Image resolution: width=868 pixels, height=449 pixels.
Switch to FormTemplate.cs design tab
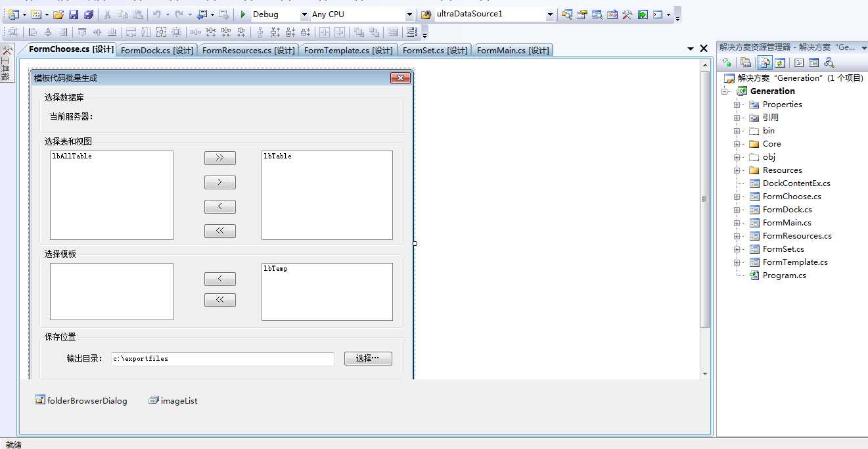(x=348, y=50)
